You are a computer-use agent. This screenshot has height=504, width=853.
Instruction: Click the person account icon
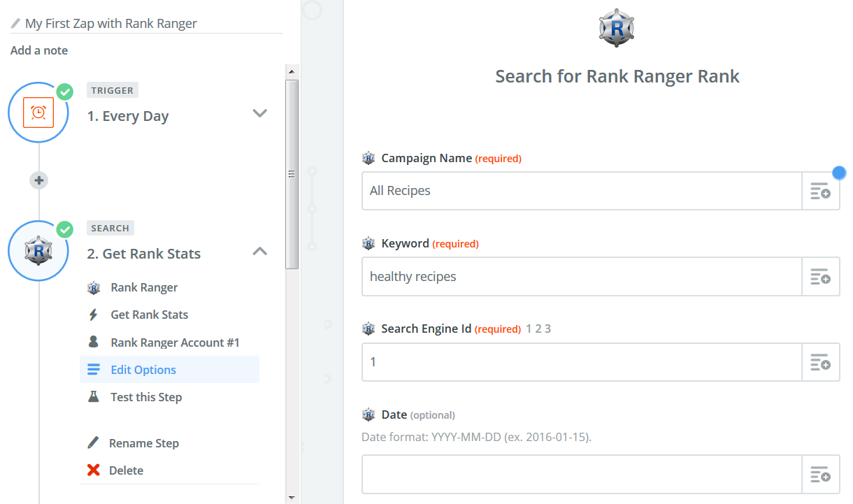pos(93,342)
